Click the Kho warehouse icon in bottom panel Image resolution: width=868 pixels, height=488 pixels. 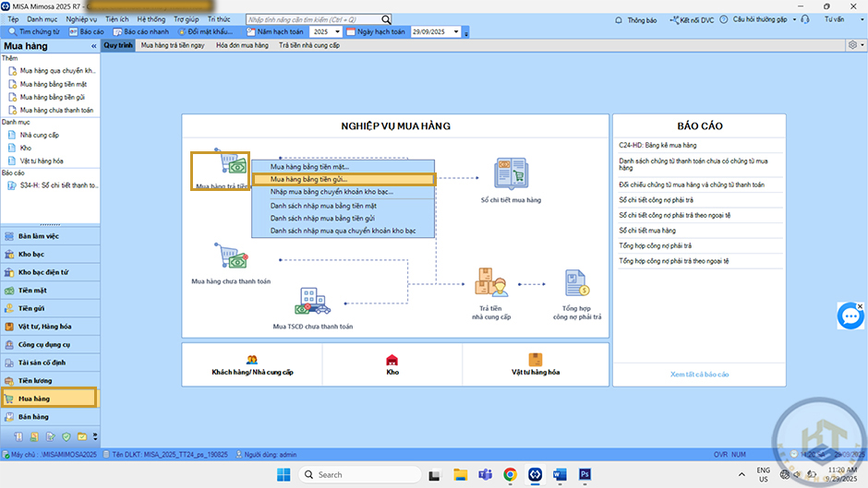[x=392, y=360]
